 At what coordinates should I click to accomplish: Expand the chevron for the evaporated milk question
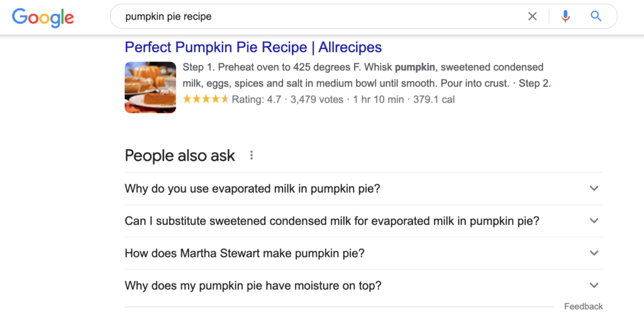[x=594, y=188]
